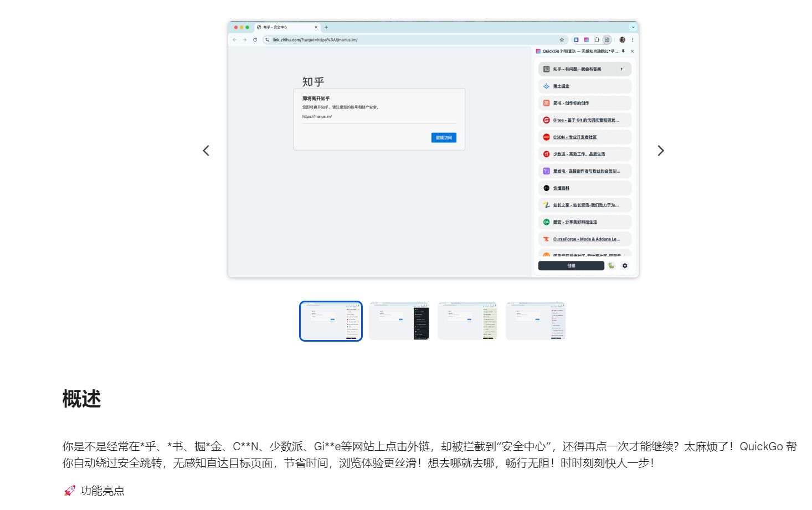This screenshot has width=812, height=510.
Task: Click the 概述 section heading
Action: pyautogui.click(x=81, y=399)
